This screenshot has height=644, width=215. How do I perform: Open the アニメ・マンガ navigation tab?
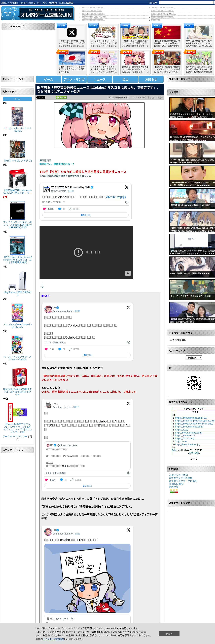[x=74, y=79]
